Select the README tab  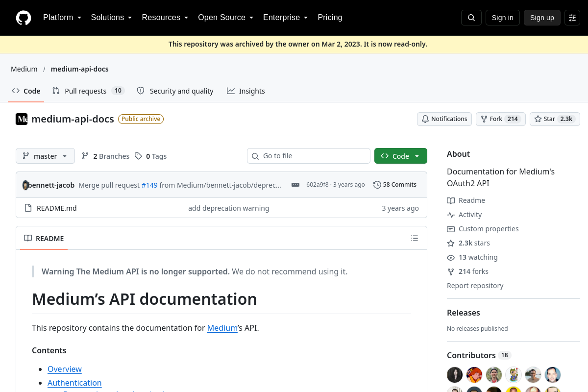43,239
